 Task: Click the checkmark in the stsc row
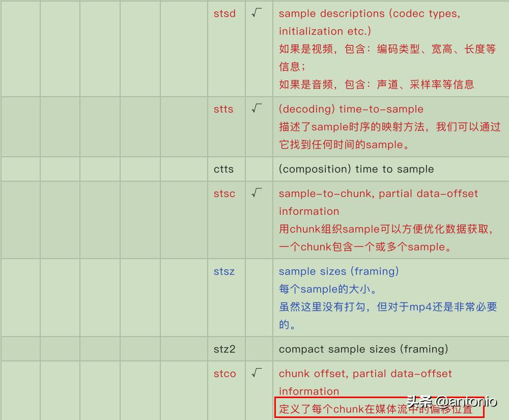point(257,193)
